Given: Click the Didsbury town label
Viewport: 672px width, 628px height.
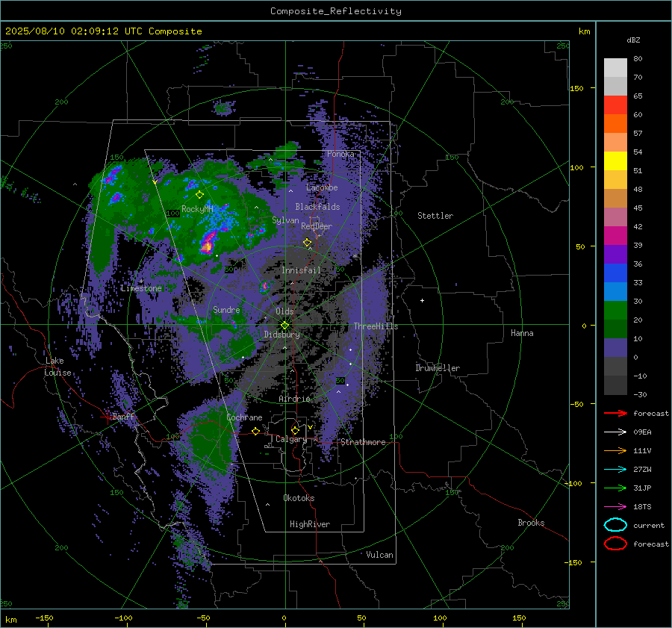Looking at the screenshot, I should pyautogui.click(x=281, y=335).
